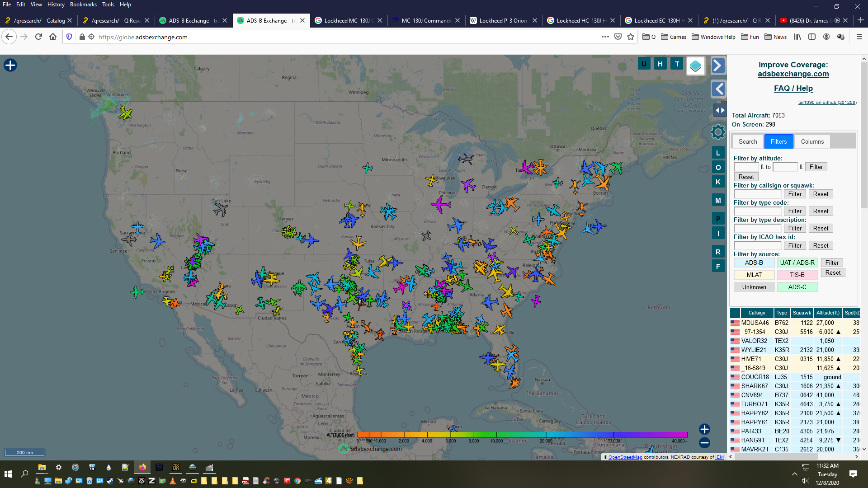Open the tar1090 on github link
Viewport: 868px width, 488px height.
coord(827,103)
